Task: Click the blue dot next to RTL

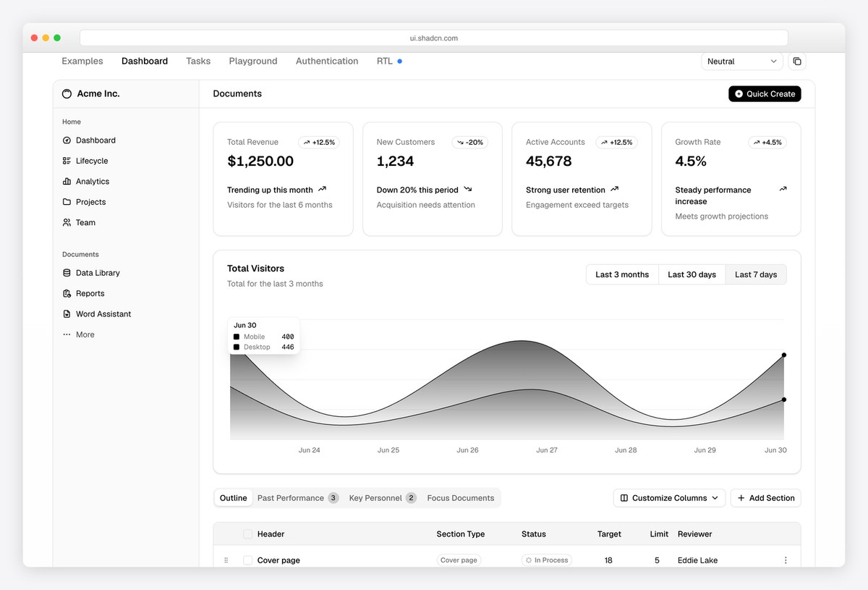Action: [399, 62]
